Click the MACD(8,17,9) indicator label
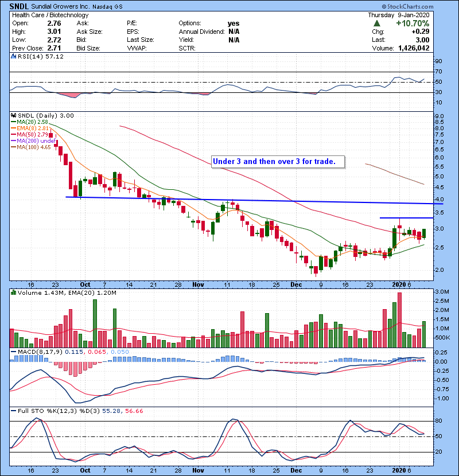459x476 pixels. (x=40, y=352)
